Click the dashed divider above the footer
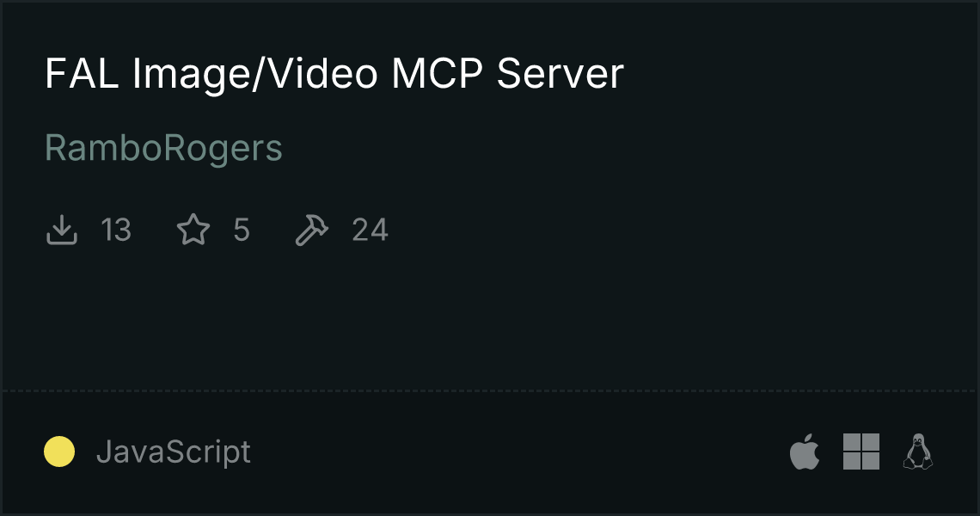The image size is (980, 516). pos(490,391)
